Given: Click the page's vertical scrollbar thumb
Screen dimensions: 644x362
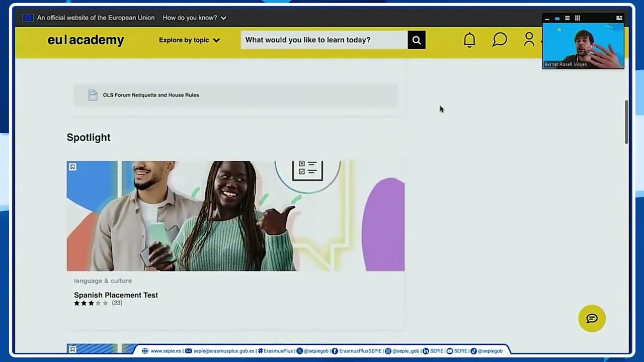Looking at the screenshot, I should click(626, 122).
